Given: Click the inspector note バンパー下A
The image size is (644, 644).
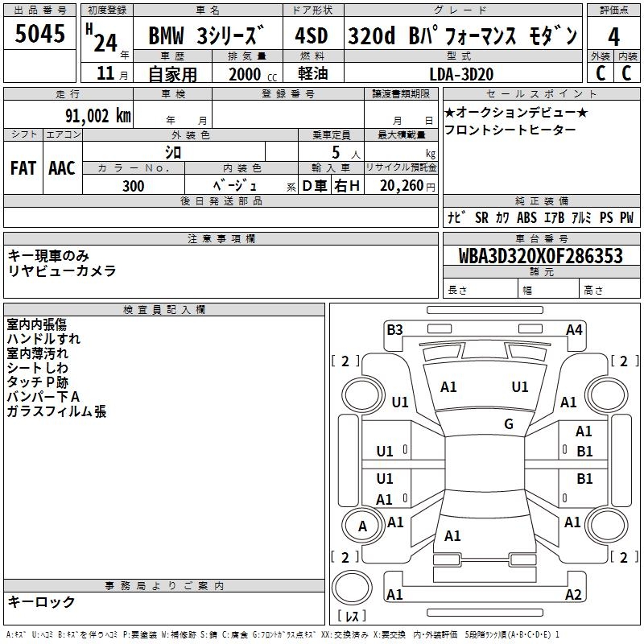Looking at the screenshot, I should (x=43, y=396).
